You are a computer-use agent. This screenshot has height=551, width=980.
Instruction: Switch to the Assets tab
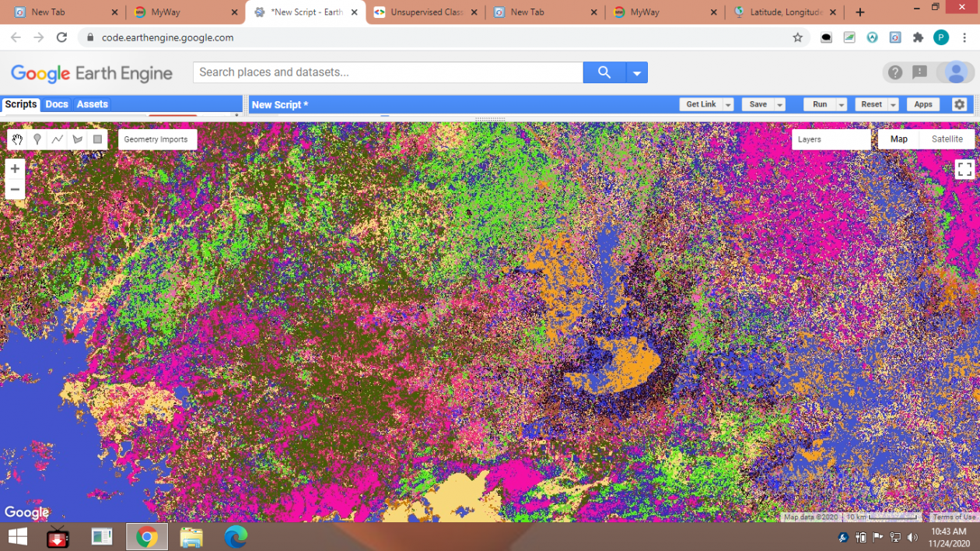(x=93, y=104)
